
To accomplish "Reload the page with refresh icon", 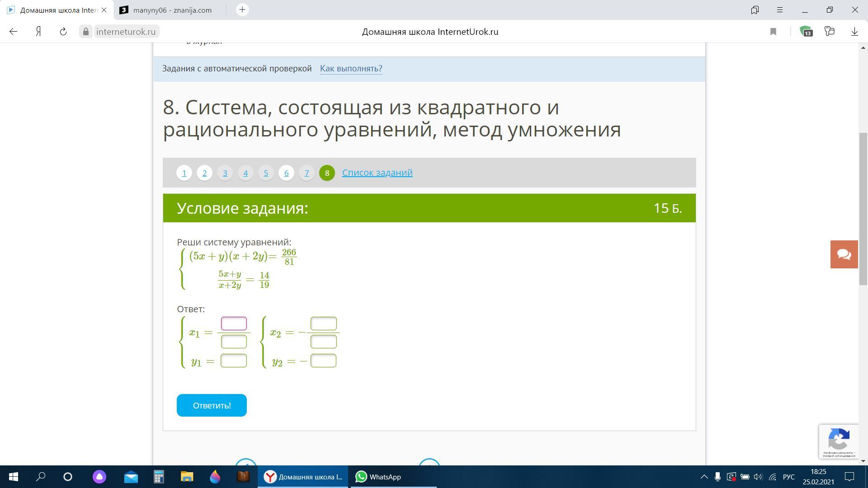I will click(63, 32).
